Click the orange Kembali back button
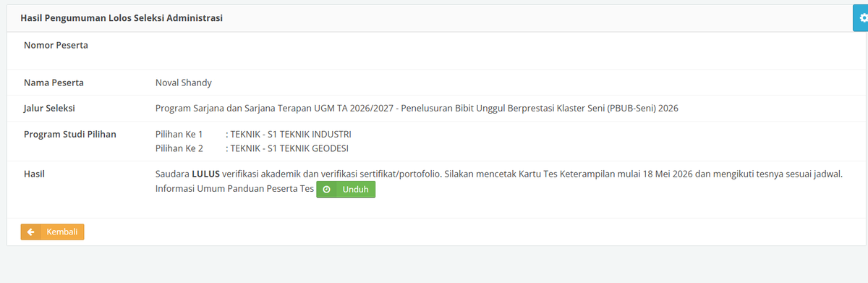This screenshot has width=868, height=283. point(52,232)
